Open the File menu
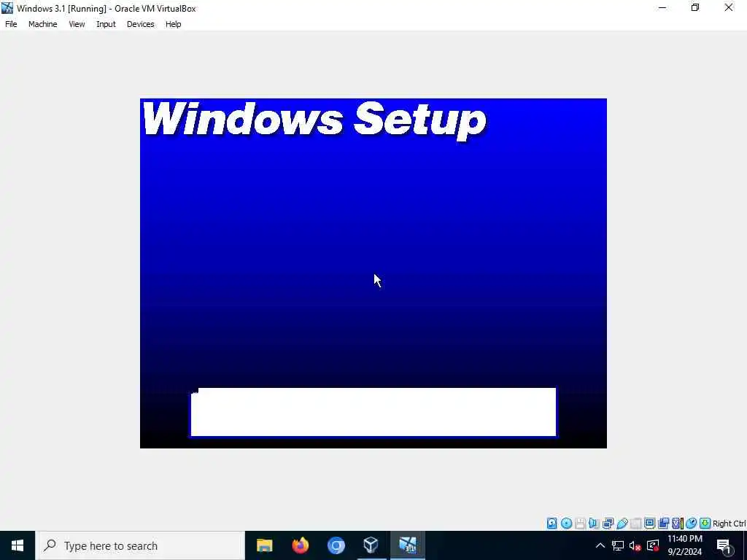747x560 pixels. 11,24
